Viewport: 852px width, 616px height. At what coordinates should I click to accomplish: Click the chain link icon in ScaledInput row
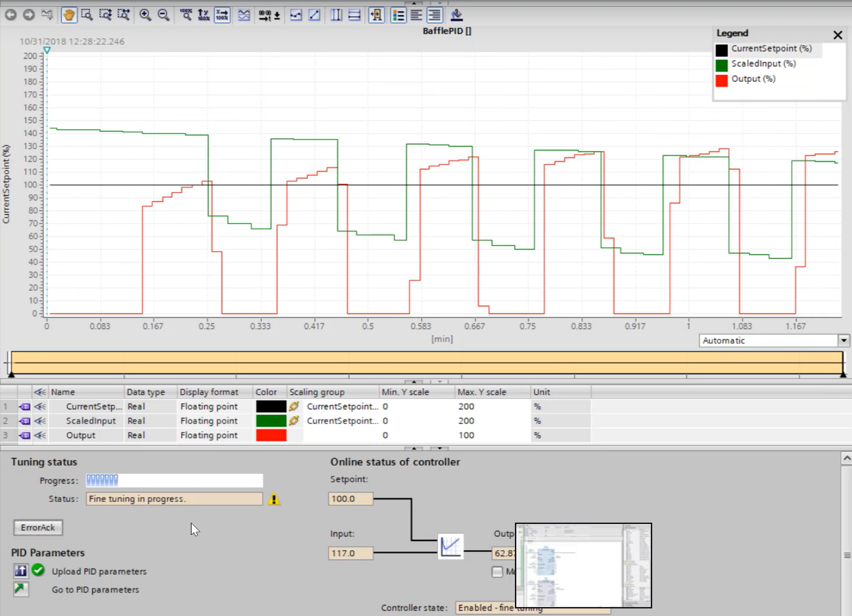coord(294,420)
